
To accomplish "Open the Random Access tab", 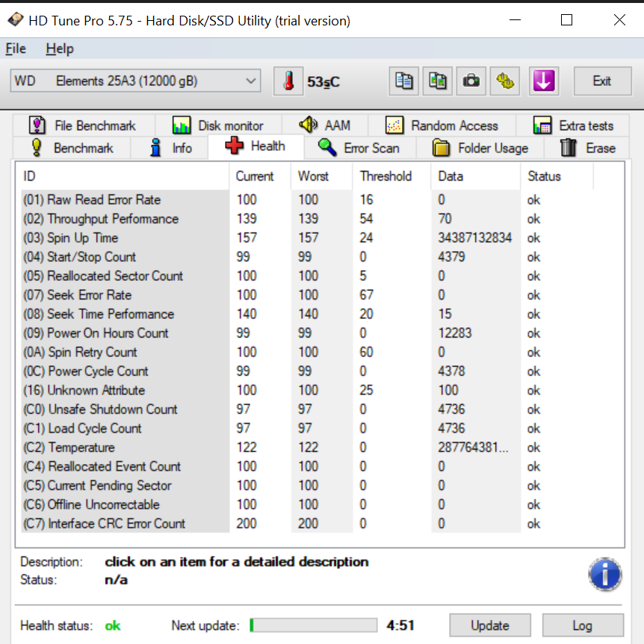I will pyautogui.click(x=442, y=126).
